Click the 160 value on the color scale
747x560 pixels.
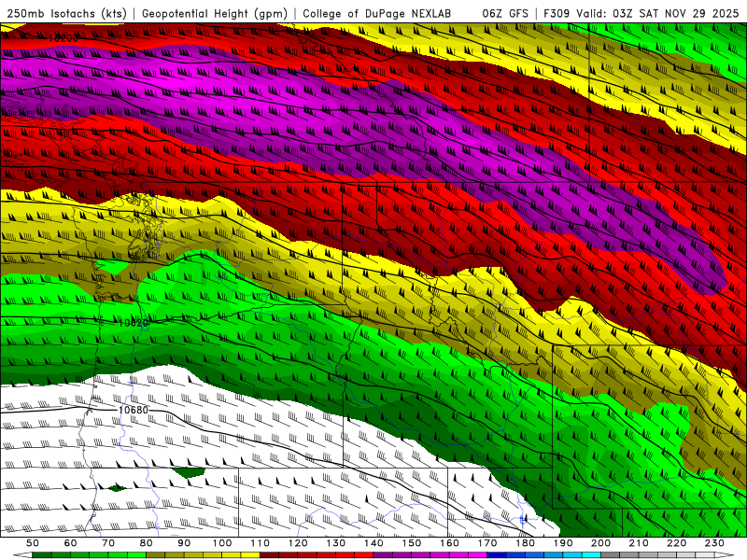click(x=449, y=543)
